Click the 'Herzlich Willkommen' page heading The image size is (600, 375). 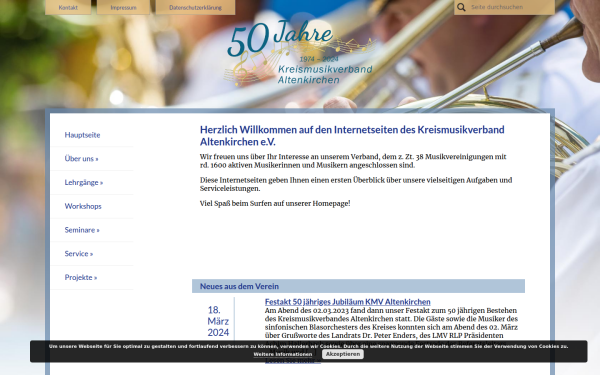point(352,135)
